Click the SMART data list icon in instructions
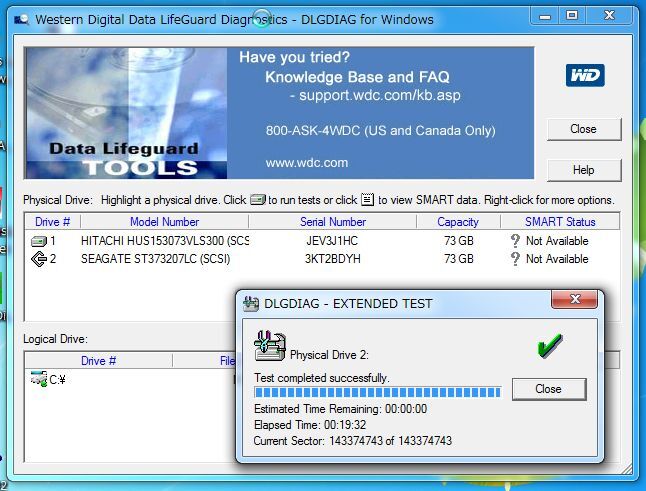 pos(367,199)
